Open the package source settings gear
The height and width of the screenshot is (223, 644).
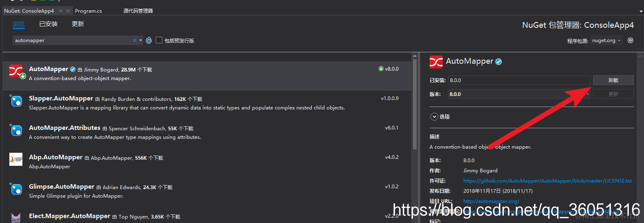pos(631,40)
